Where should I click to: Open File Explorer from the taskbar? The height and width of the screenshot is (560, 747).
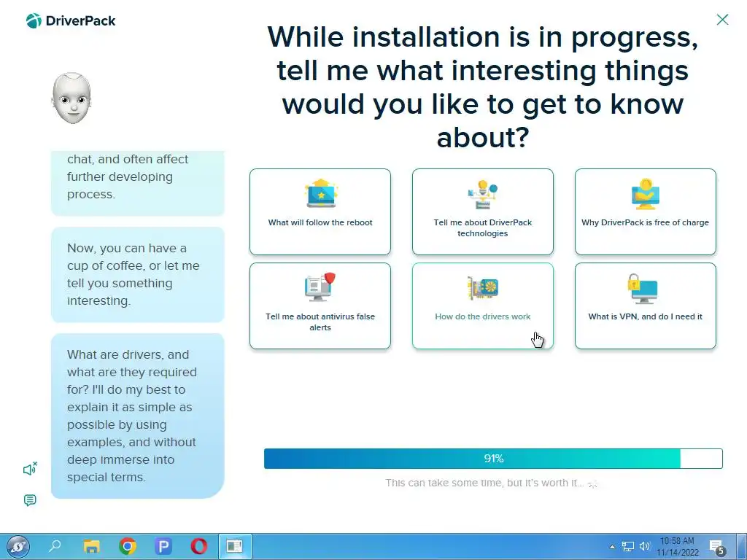tap(91, 546)
